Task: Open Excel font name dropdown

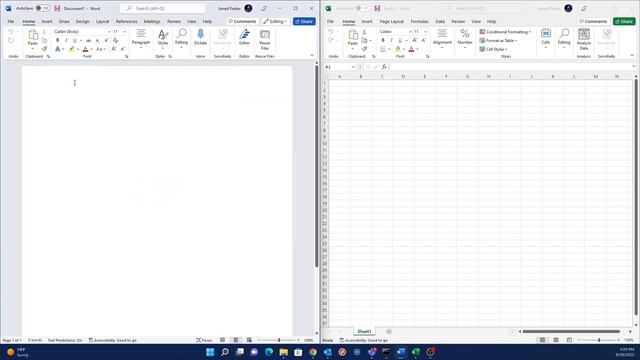Action: click(x=410, y=31)
